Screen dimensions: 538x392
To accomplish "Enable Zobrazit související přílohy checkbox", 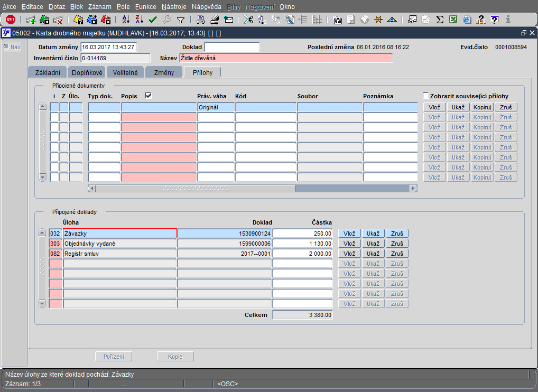I will [426, 96].
